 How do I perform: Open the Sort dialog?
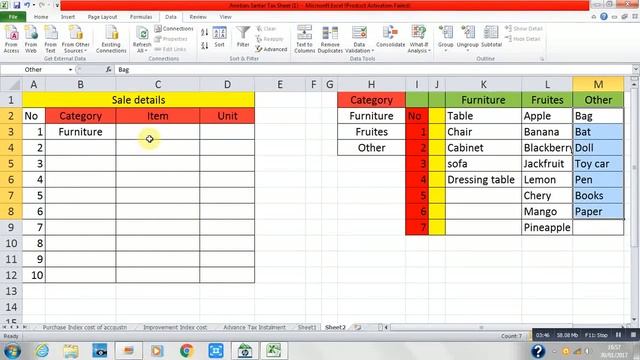tap(220, 38)
